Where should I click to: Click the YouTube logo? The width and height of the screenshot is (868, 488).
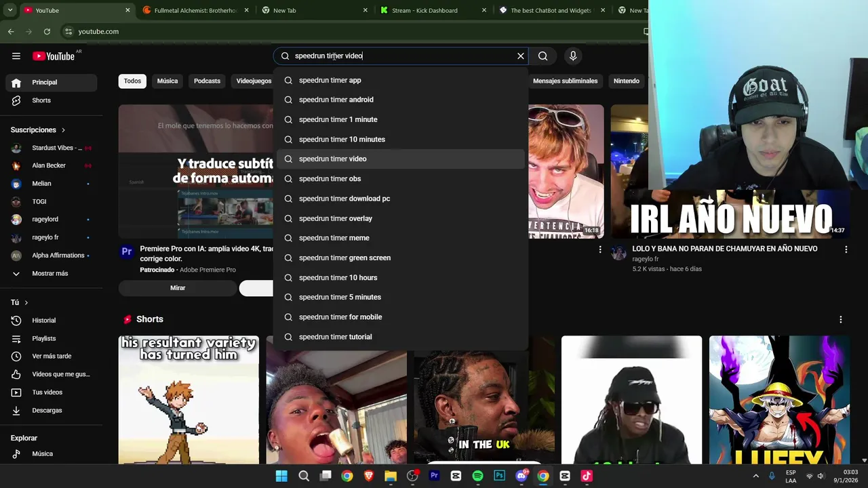click(x=54, y=56)
